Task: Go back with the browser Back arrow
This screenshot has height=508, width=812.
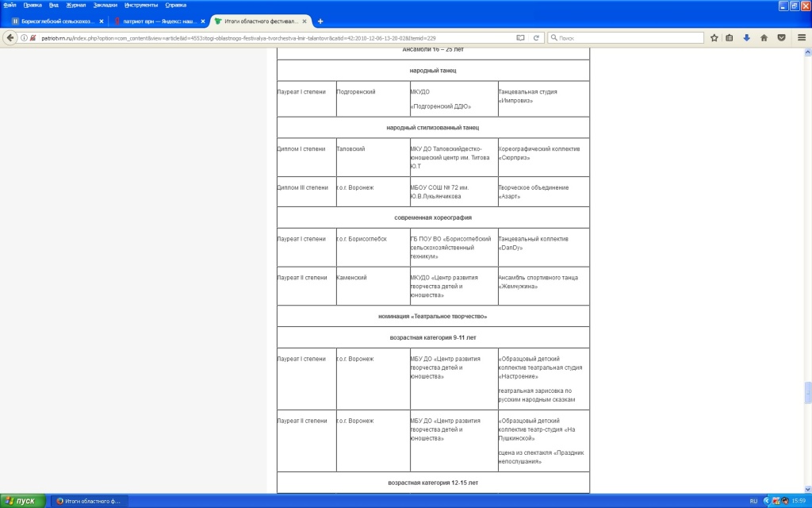Action: [10, 38]
